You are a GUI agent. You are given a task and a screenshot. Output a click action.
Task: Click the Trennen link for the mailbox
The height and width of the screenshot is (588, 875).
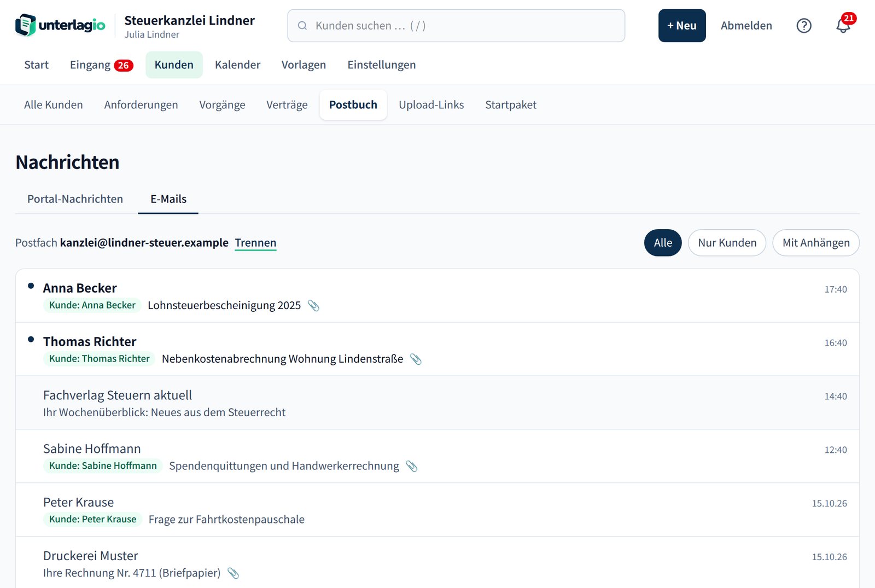(255, 243)
